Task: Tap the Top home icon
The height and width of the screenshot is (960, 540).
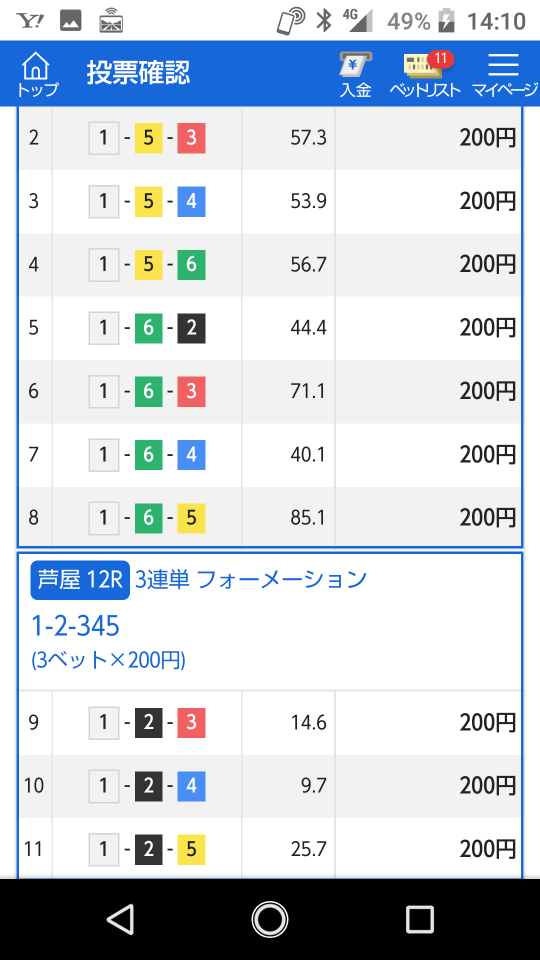Action: click(37, 75)
